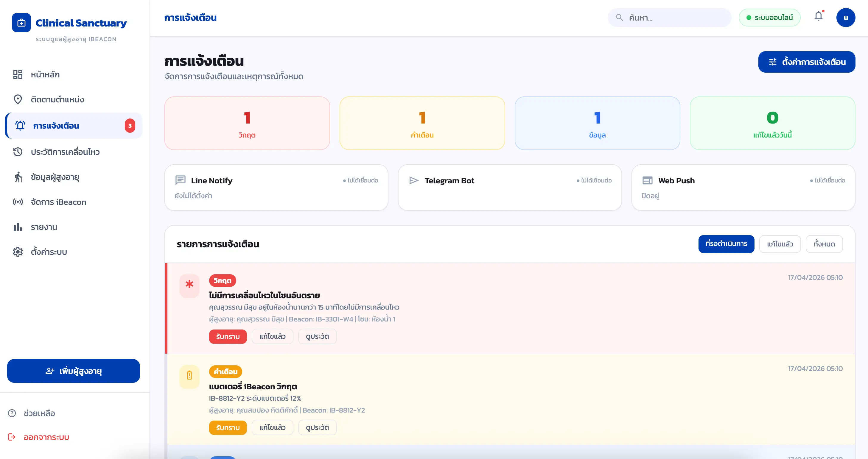Open ตั้งค่าระบบ menu item
868x459 pixels.
coord(74,252)
